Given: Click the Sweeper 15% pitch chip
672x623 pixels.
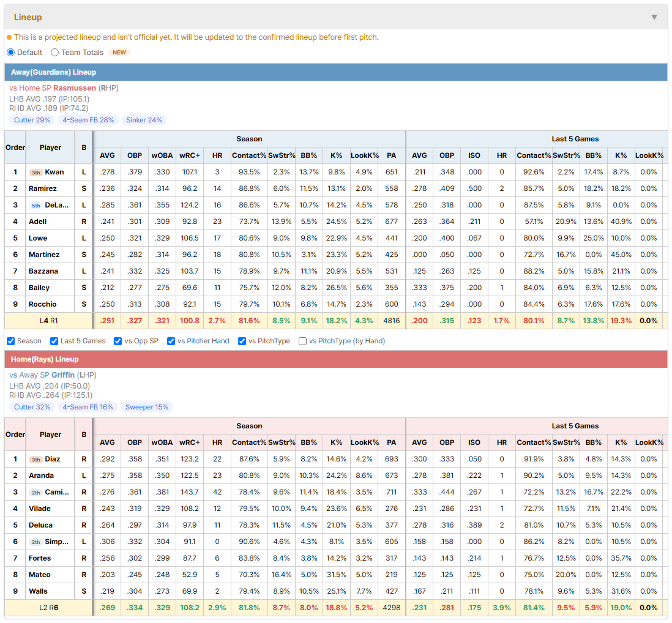Looking at the screenshot, I should (x=146, y=407).
